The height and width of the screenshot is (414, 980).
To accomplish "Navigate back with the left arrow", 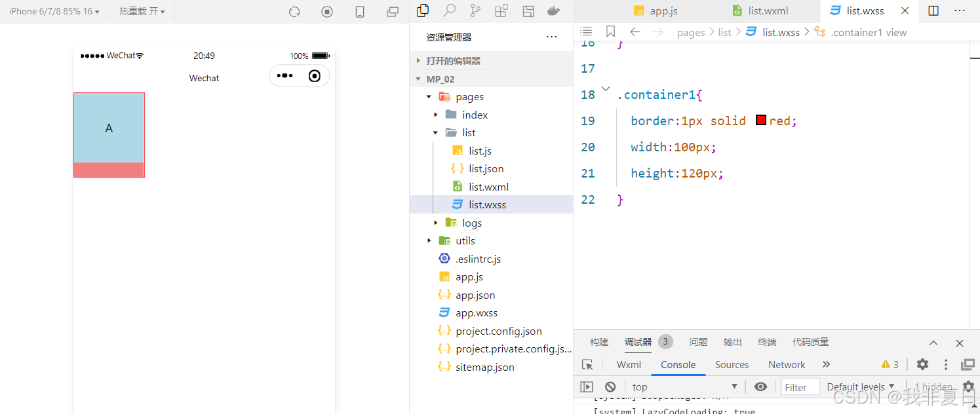I will [x=635, y=31].
